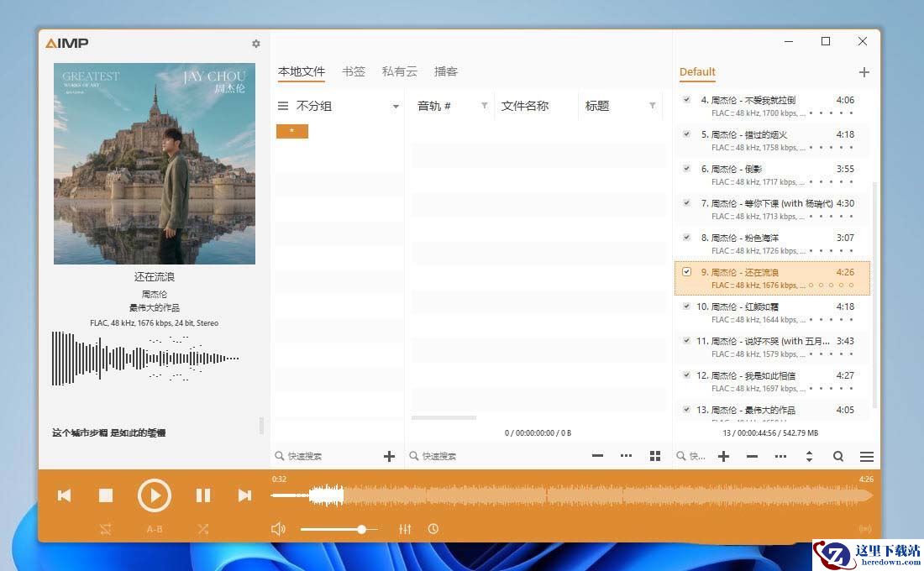
Task: Toggle repeat playback mode
Action: point(105,529)
